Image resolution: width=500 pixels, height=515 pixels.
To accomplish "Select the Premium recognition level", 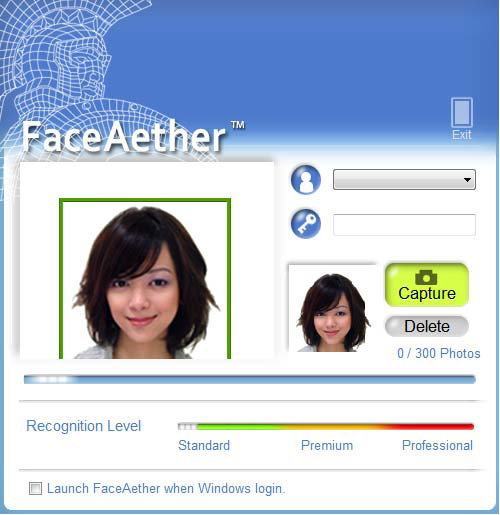I will tap(327, 445).
